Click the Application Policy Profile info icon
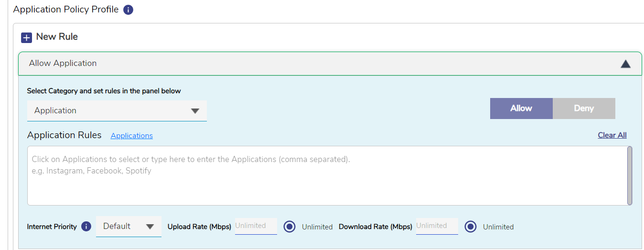Viewport: 644px width, 250px height. point(128,10)
